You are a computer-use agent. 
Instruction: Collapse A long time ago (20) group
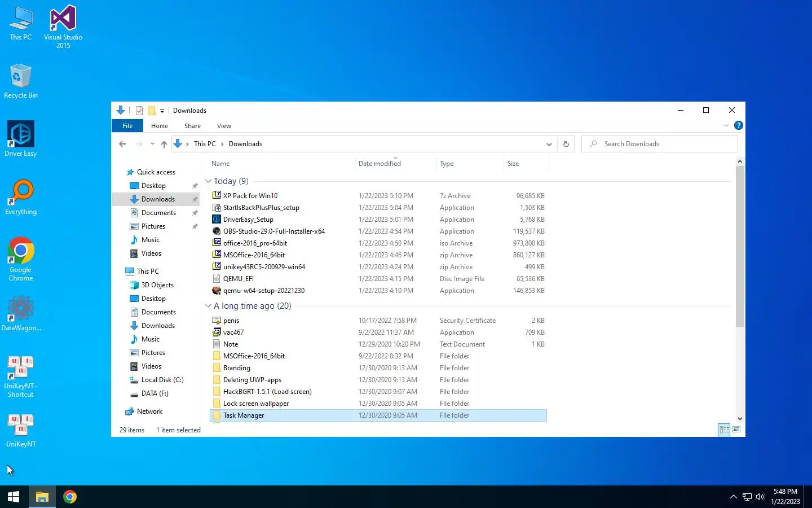(x=208, y=306)
